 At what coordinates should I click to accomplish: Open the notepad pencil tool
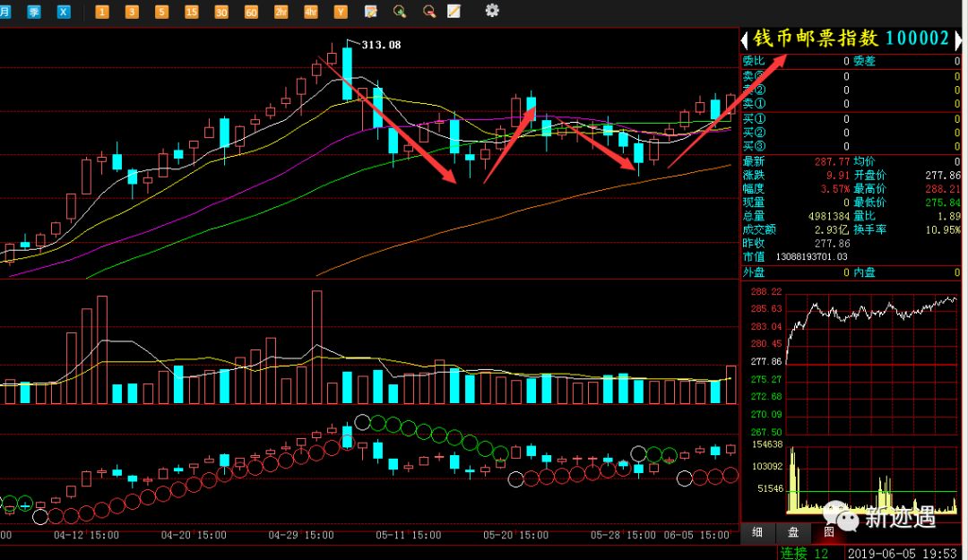click(454, 11)
